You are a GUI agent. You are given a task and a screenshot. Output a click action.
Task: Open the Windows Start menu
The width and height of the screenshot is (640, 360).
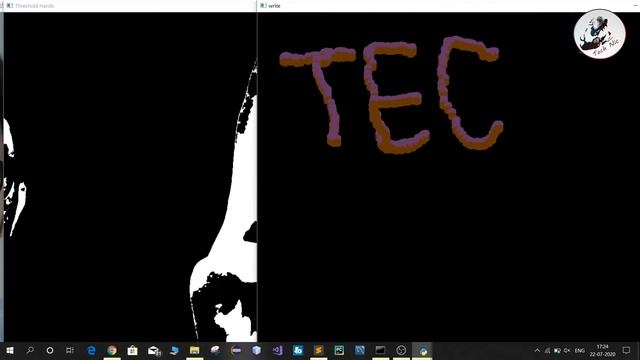[x=10, y=350]
